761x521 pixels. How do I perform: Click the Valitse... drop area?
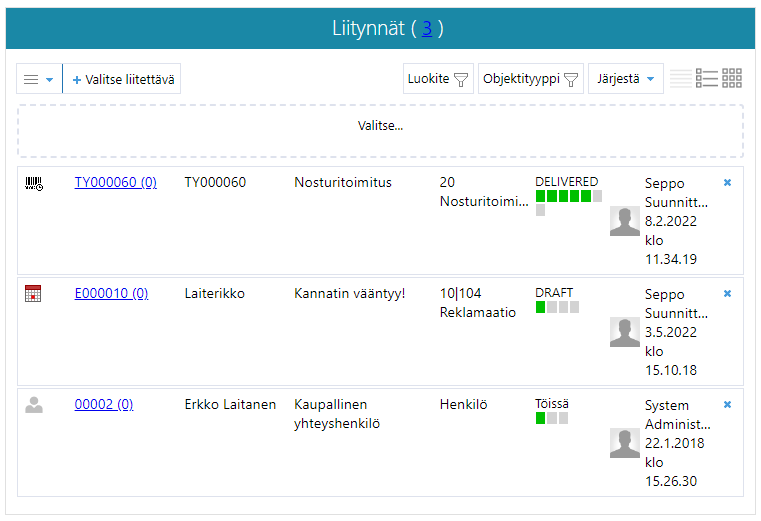(380, 127)
